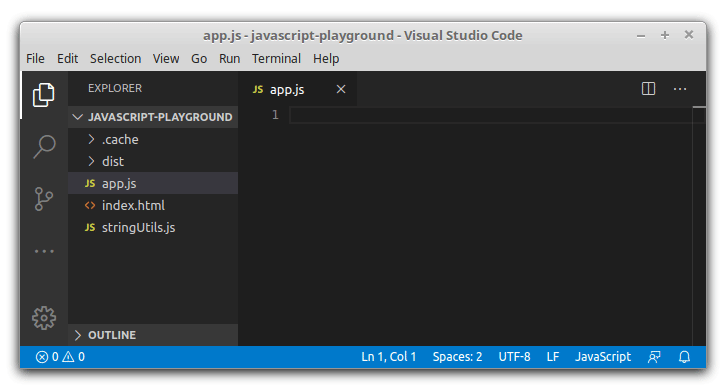The width and height of the screenshot is (721, 388).
Task: Expand the OUTLINE section
Action: point(153,335)
